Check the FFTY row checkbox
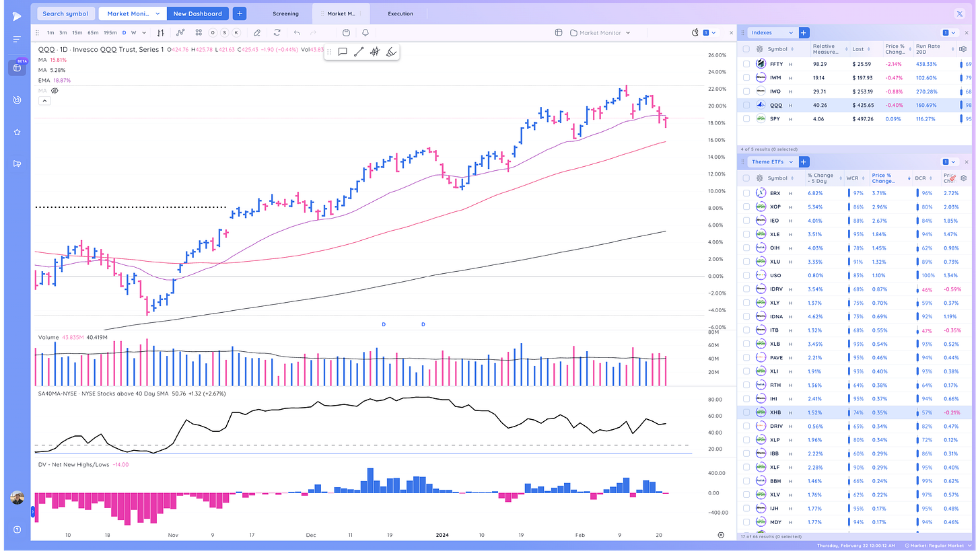 point(746,63)
